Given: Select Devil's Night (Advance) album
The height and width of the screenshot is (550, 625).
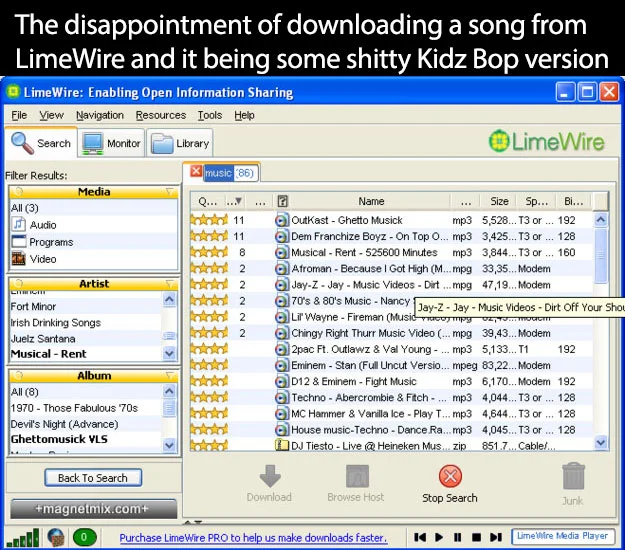Looking at the screenshot, I should pos(86,424).
